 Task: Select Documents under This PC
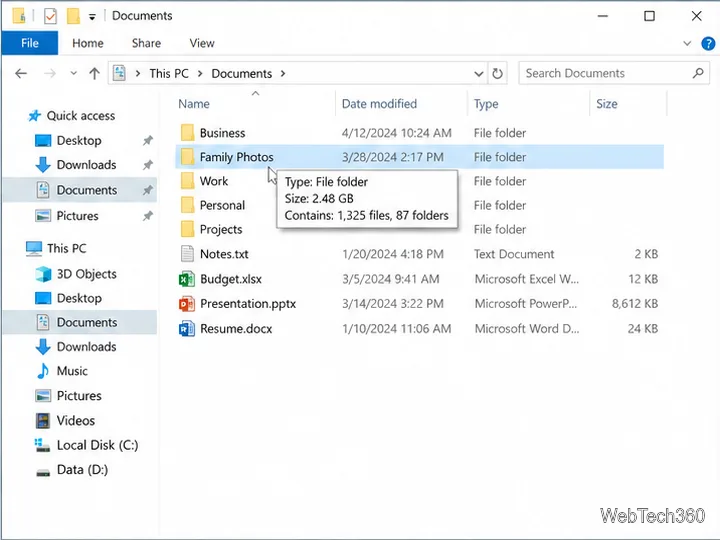point(87,322)
